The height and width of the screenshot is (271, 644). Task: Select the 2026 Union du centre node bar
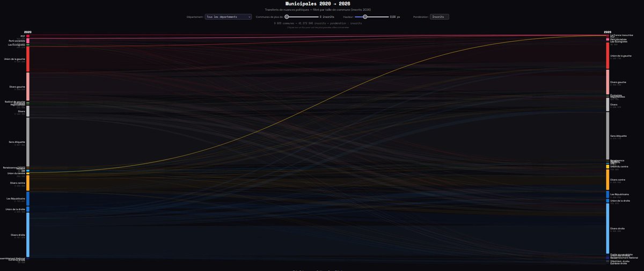[608, 167]
